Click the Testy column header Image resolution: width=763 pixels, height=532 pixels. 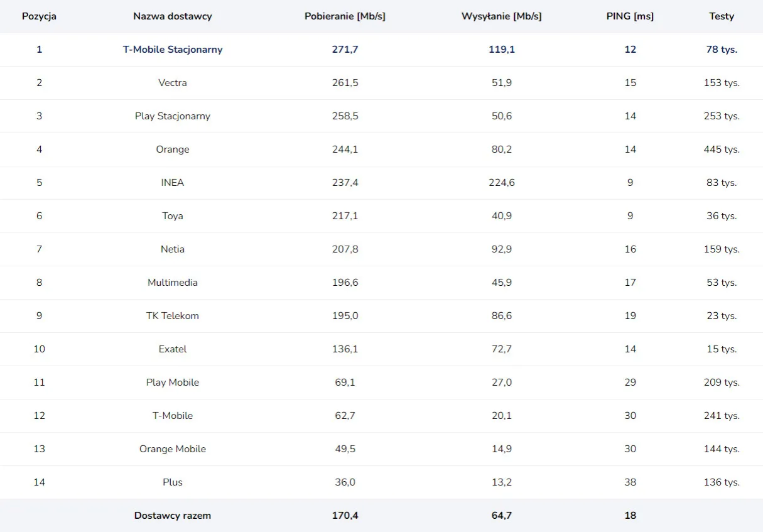pos(722,16)
